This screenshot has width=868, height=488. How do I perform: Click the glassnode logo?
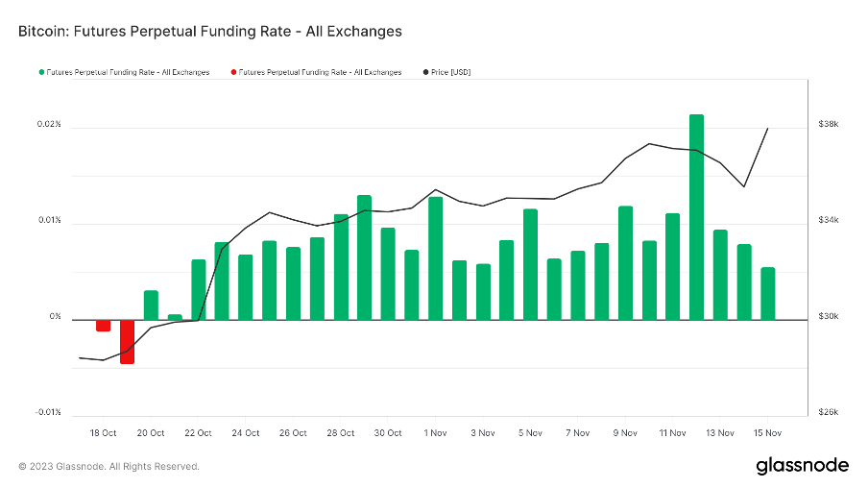coord(802,466)
